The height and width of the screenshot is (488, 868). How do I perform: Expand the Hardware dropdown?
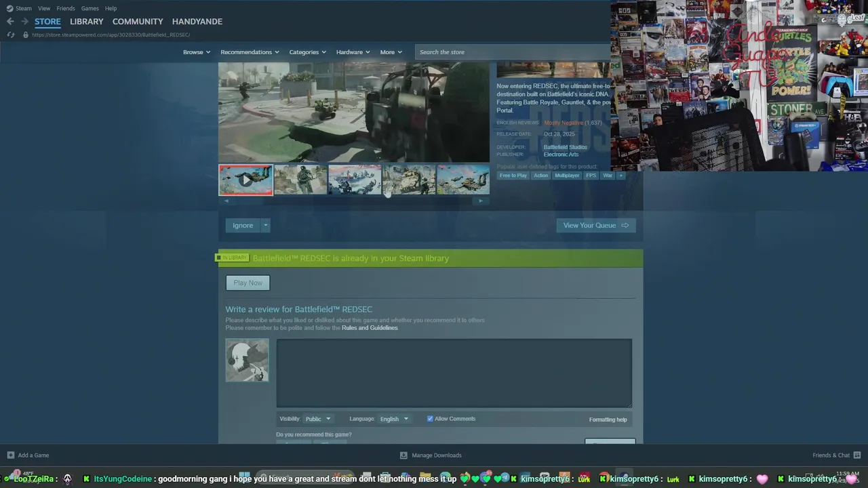353,52
